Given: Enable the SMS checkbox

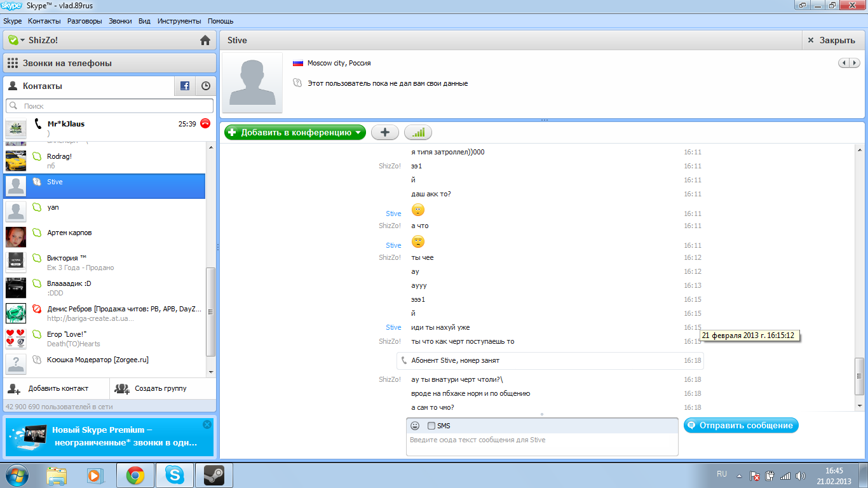Looking at the screenshot, I should tap(431, 426).
